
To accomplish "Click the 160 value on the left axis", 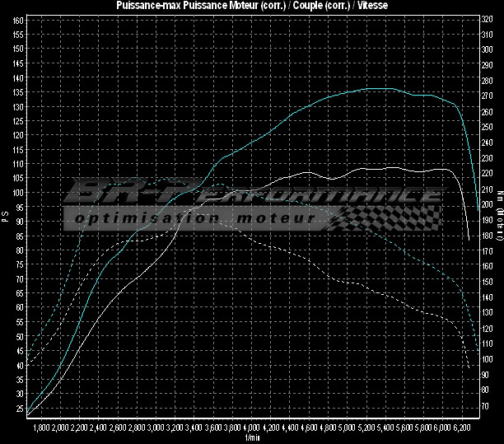I will pos(18,20).
